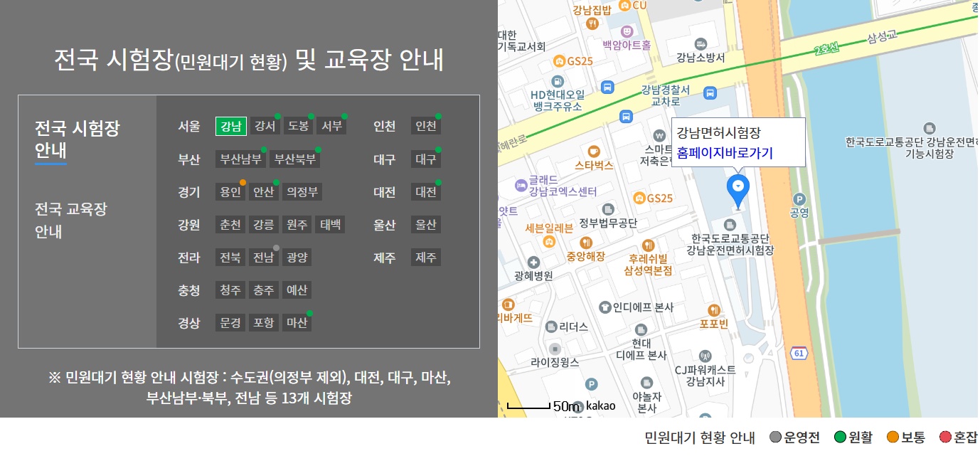980x456 pixels.
Task: Click the parking P icon near 공영
Action: (799, 197)
